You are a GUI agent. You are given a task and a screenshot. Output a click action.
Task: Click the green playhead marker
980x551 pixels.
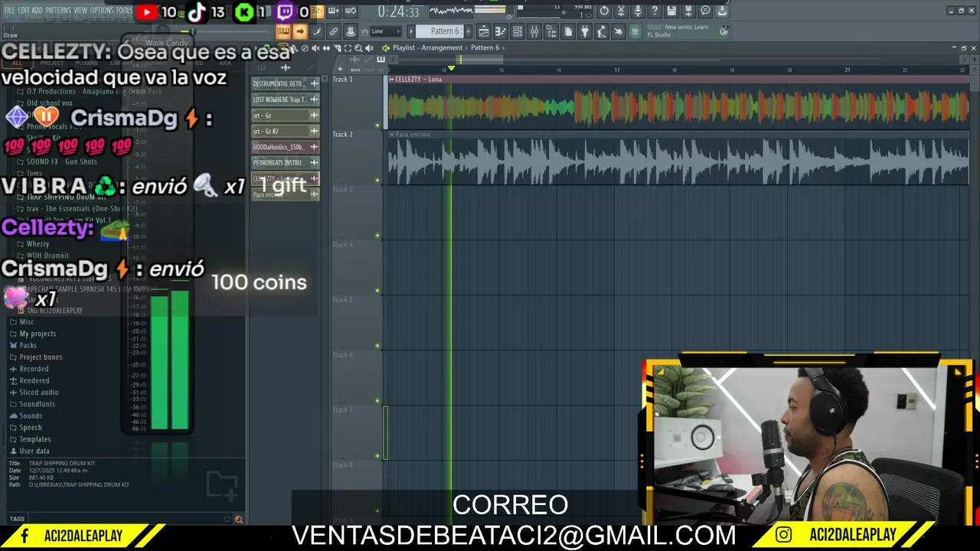pyautogui.click(x=451, y=69)
